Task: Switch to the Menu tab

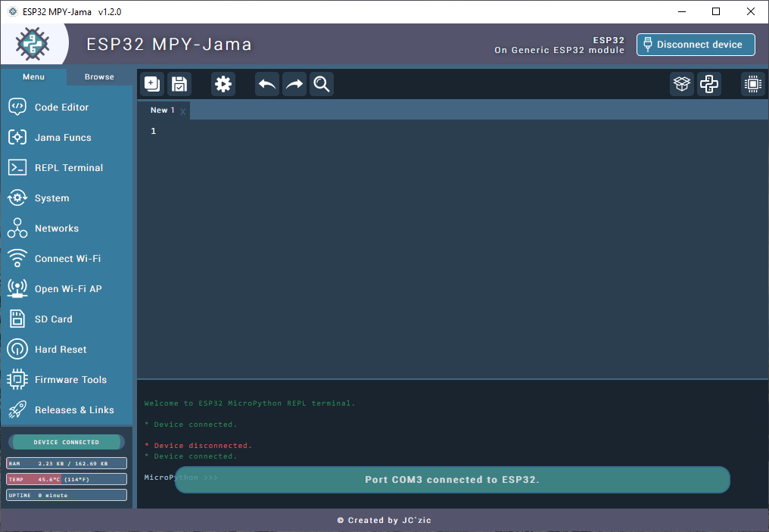Action: 33,76
